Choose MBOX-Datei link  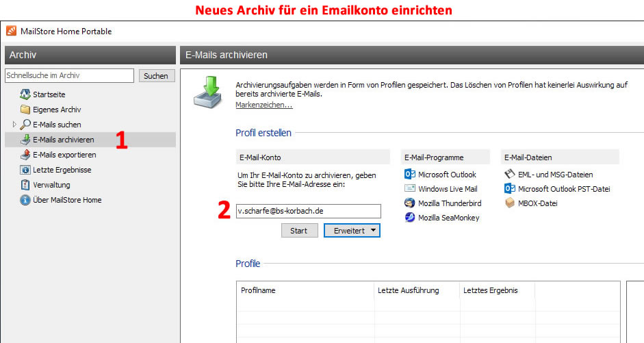(538, 203)
